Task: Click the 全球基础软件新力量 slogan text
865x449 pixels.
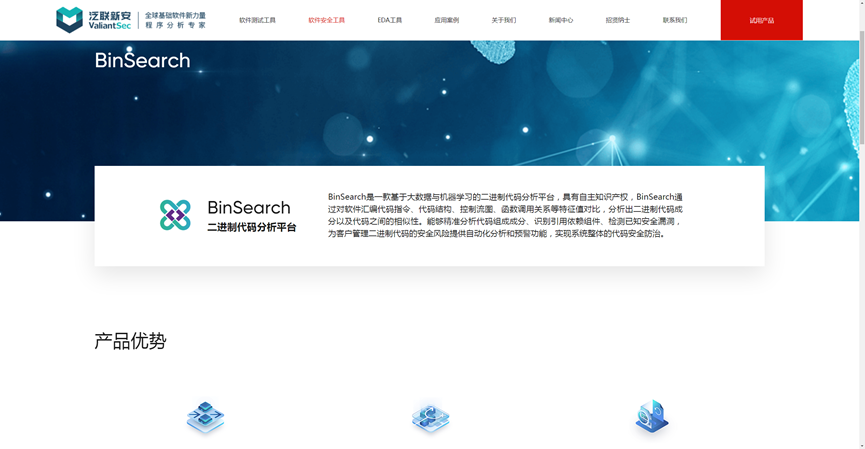Action: coord(175,15)
